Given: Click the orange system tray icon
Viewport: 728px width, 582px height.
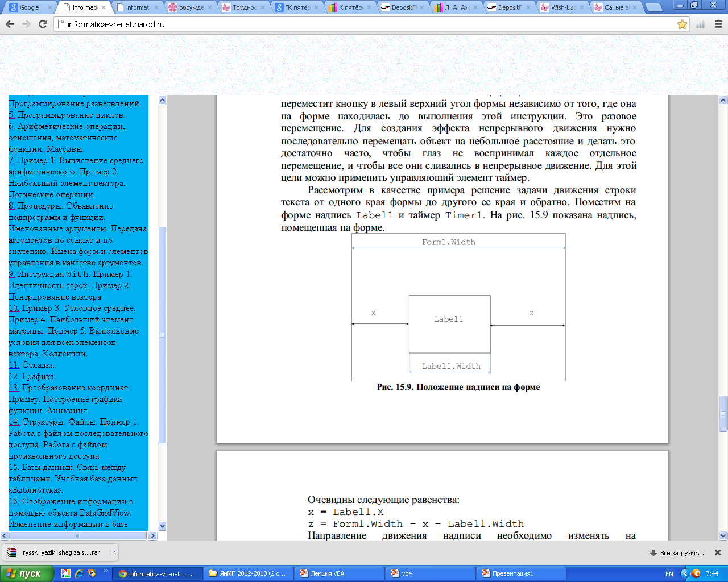Looking at the screenshot, I should 697,574.
